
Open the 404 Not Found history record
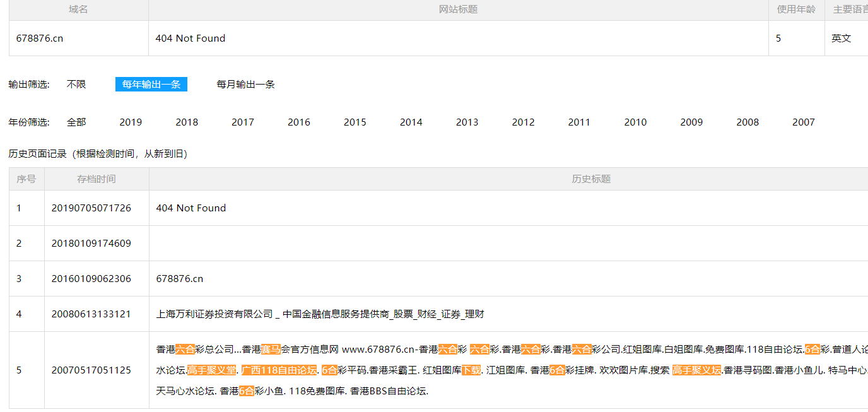(191, 207)
